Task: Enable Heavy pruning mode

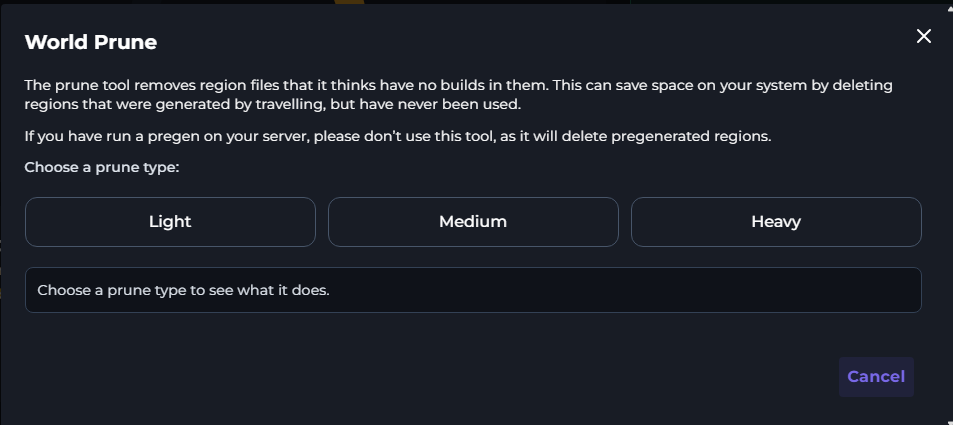Action: point(776,222)
